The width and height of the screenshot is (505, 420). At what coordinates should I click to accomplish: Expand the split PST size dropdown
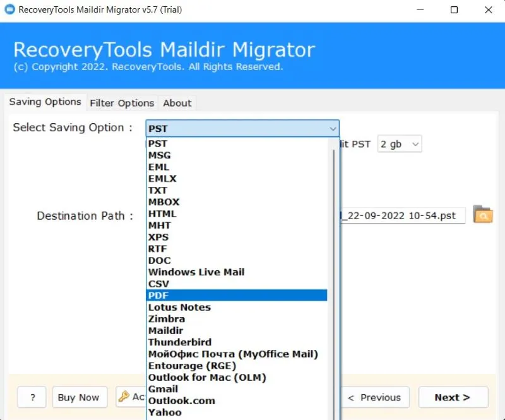400,144
